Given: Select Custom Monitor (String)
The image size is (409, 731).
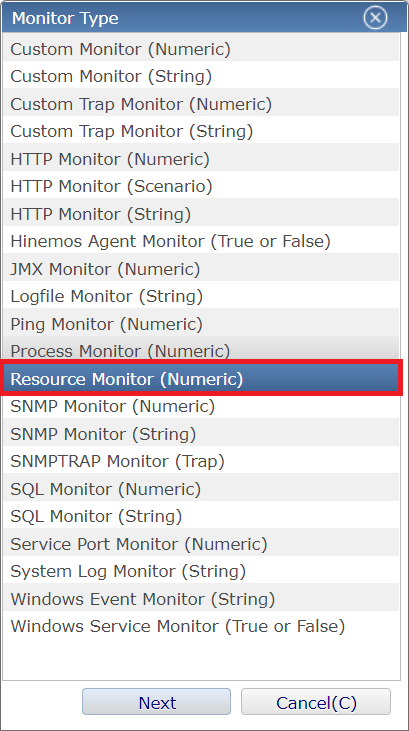Looking at the screenshot, I should tap(201, 76).
